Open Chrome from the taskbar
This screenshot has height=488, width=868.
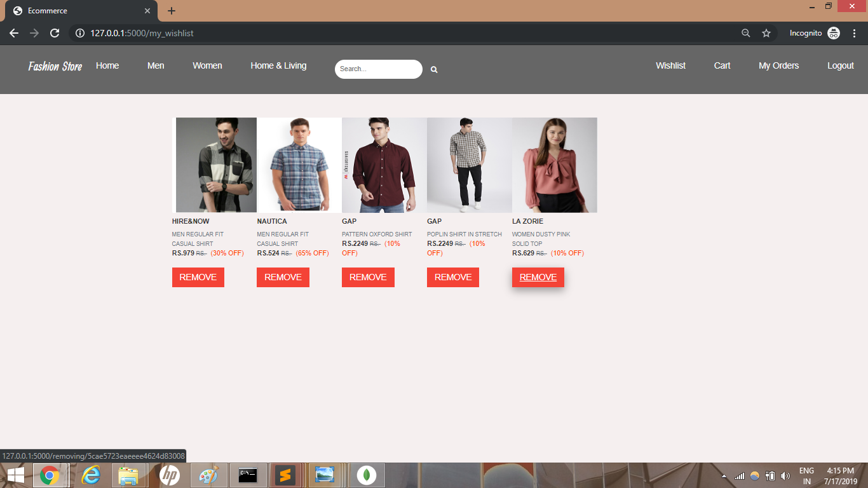50,475
